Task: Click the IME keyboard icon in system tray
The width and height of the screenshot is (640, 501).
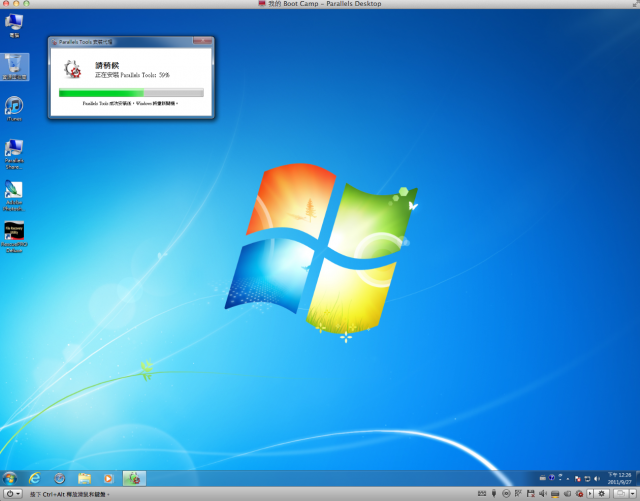Action: pos(543,478)
